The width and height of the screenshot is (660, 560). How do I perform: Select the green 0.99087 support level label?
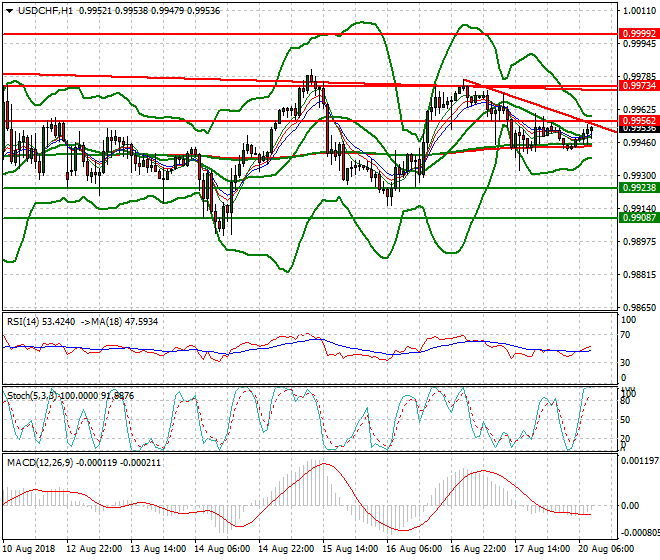pos(639,218)
